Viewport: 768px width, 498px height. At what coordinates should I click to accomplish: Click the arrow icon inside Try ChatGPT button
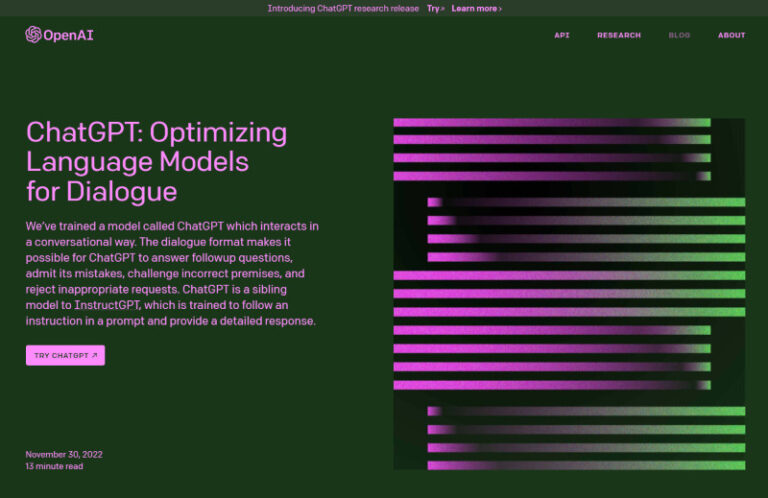pyautogui.click(x=95, y=355)
